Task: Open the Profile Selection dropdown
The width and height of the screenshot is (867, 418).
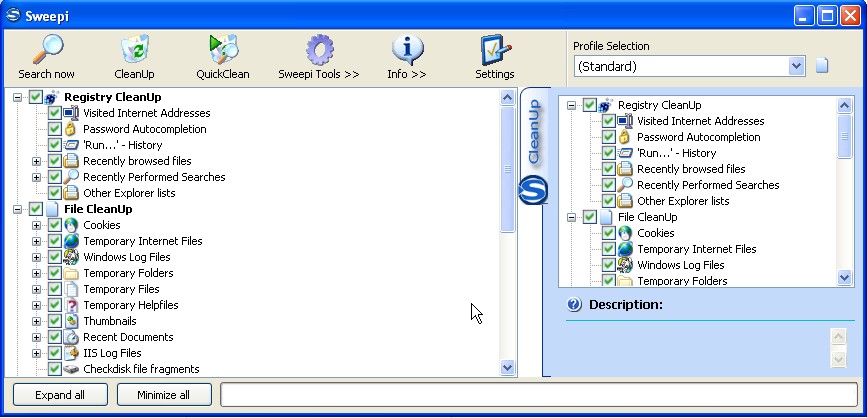Action: click(796, 66)
